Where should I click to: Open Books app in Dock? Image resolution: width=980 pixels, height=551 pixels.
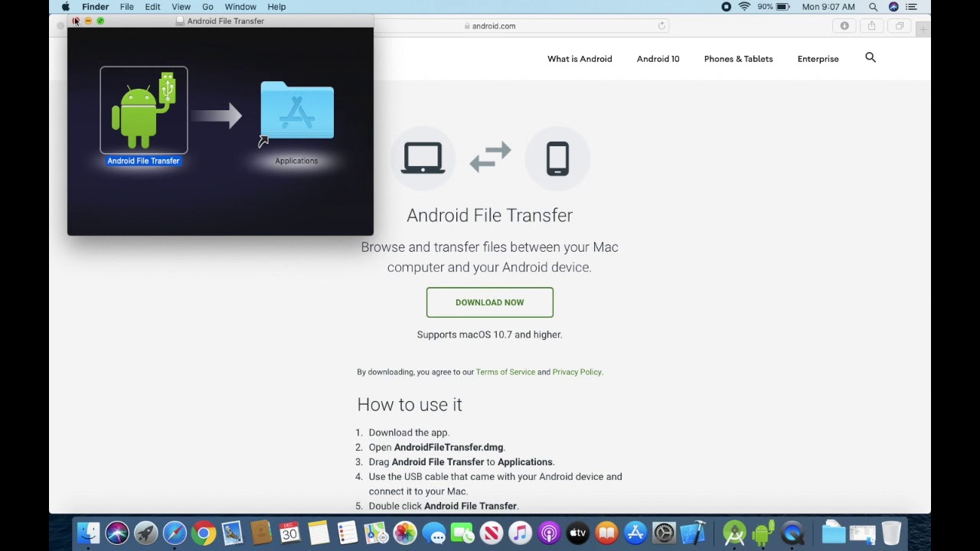[606, 533]
